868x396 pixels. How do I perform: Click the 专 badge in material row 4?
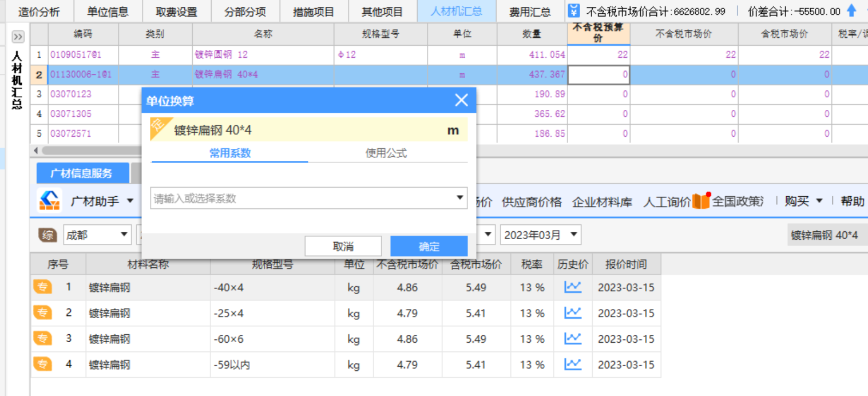tap(42, 364)
